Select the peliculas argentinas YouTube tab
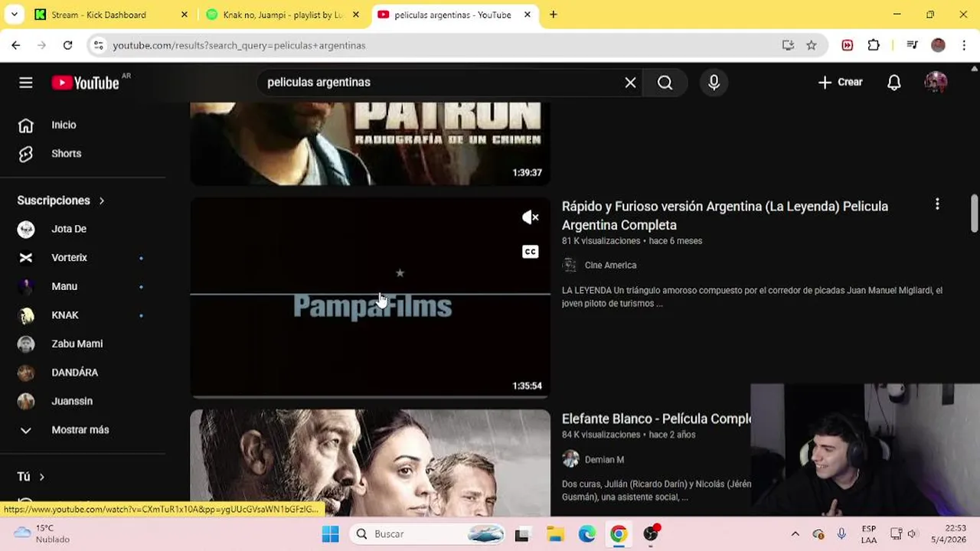This screenshot has width=980, height=551. [452, 15]
